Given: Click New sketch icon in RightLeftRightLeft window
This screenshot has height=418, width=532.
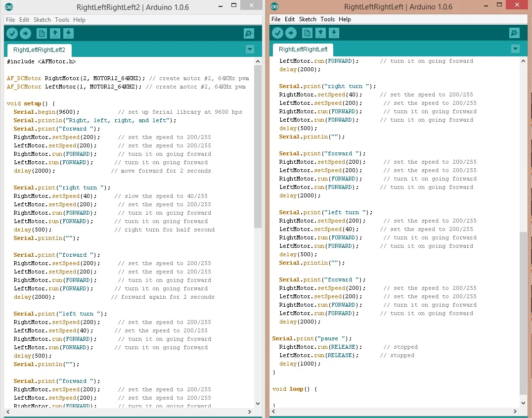Looking at the screenshot, I should click(307, 33).
